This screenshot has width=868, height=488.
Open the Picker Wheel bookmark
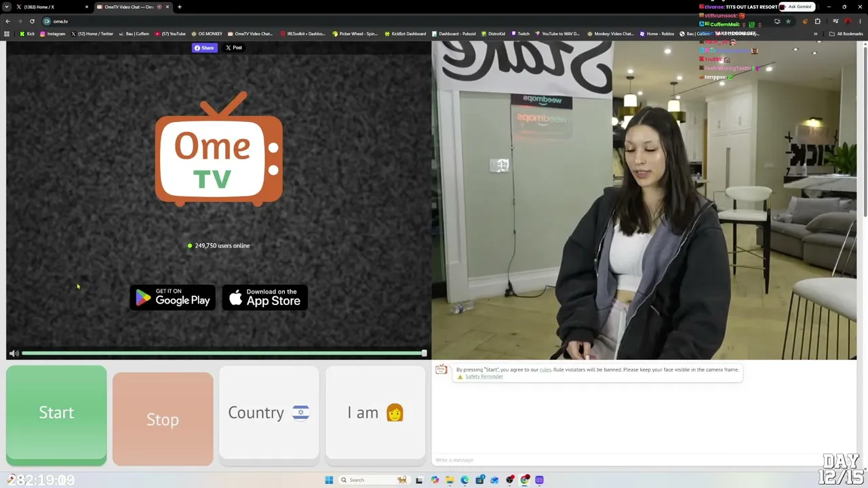point(355,34)
